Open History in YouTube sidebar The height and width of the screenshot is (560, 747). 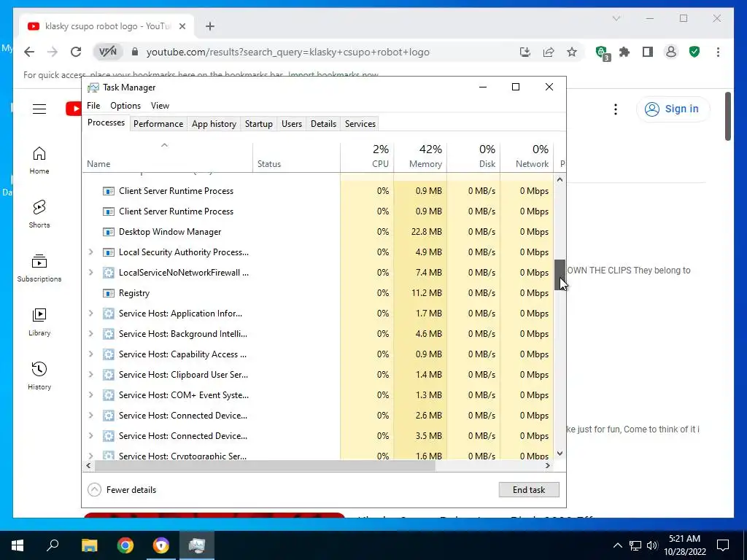point(39,376)
